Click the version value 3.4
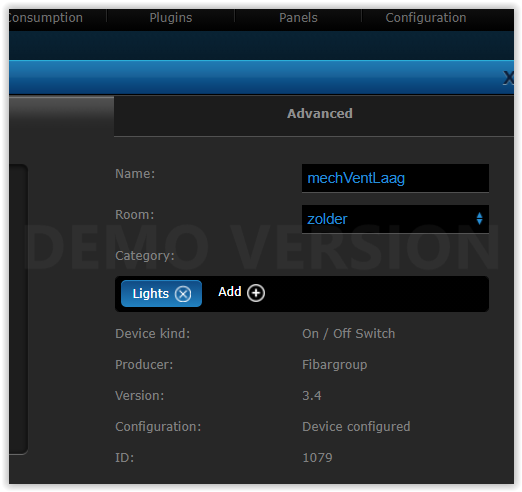Screen dimensions: 522x492 tap(312, 396)
